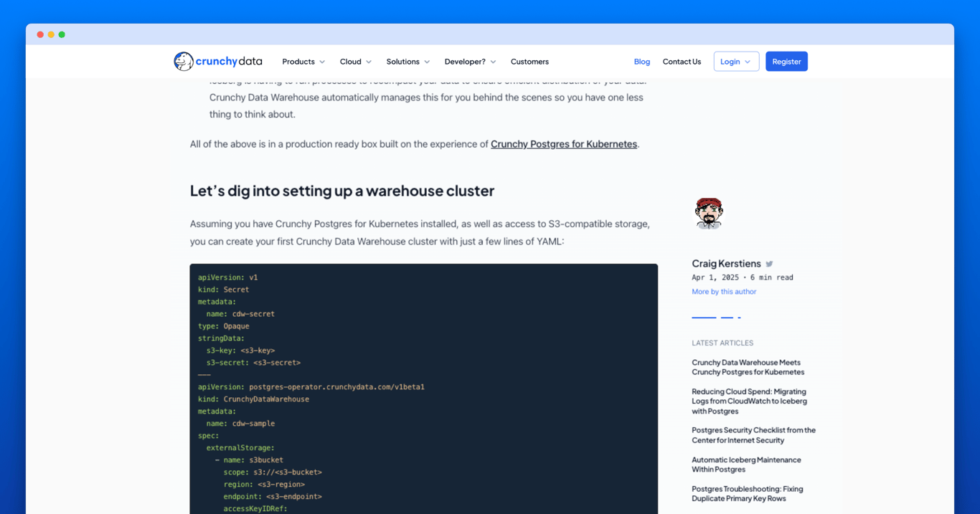980x514 pixels.
Task: Click the 'region: <s3-region>' code line
Action: pyautogui.click(x=264, y=485)
